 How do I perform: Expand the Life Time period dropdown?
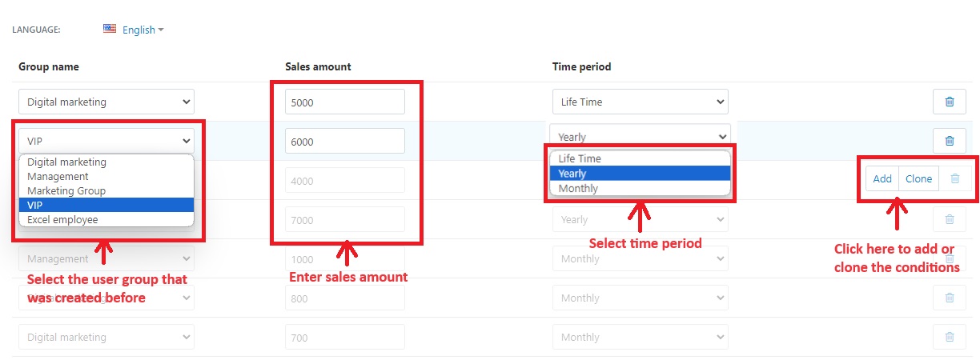(640, 102)
